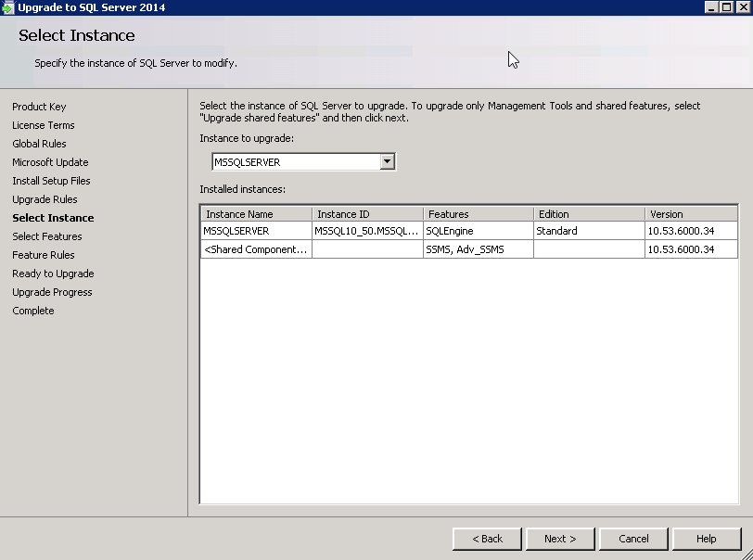Select the Product Key step in sidebar
This screenshot has width=753, height=560.
39,107
